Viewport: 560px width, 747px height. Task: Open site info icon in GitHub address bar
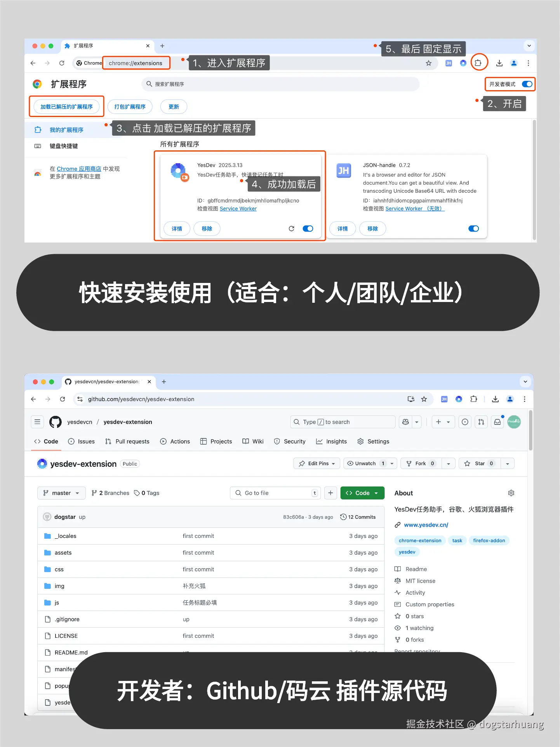click(80, 399)
